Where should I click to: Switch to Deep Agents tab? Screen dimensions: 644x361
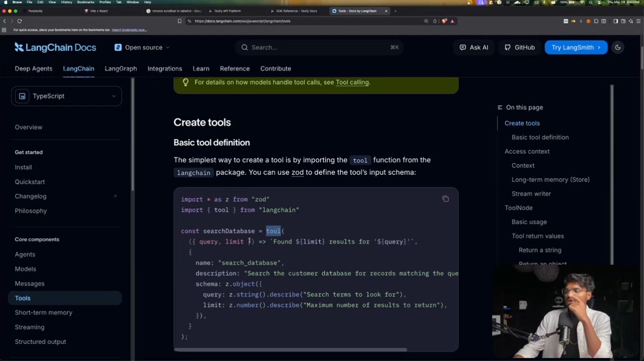(34, 69)
